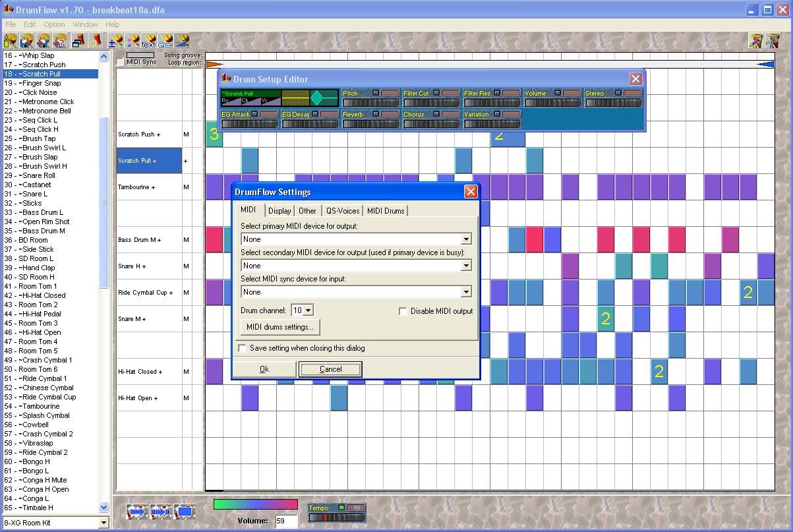Screen dimensions: 793x532
Task: Switch to the QS-Voices tab
Action: click(x=343, y=211)
